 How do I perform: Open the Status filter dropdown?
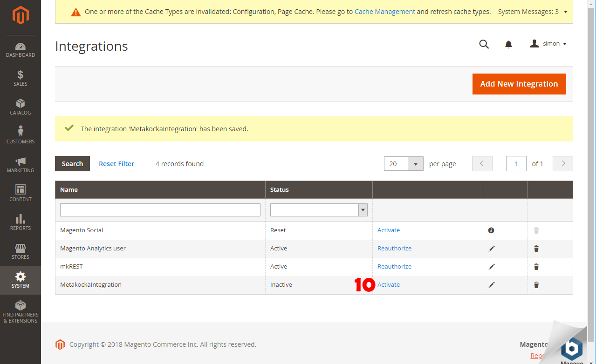(319, 210)
